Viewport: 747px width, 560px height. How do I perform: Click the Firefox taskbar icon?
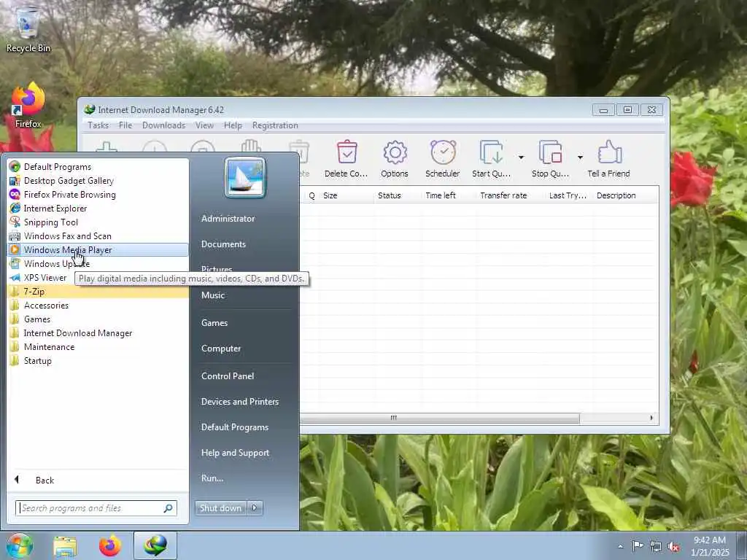pyautogui.click(x=110, y=545)
